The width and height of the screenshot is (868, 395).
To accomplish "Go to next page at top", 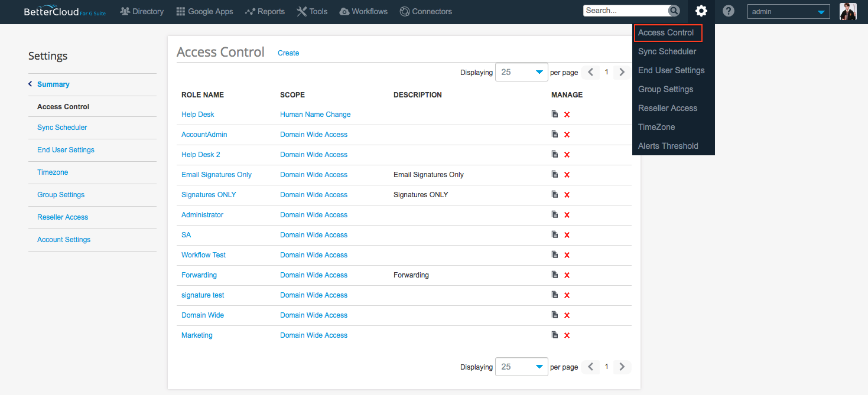I will (621, 72).
